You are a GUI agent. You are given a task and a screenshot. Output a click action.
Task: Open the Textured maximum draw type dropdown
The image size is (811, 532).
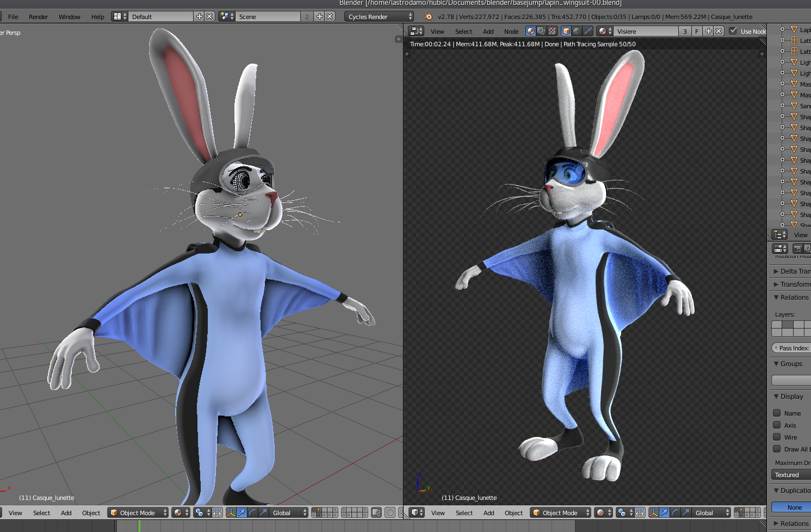[x=791, y=475]
